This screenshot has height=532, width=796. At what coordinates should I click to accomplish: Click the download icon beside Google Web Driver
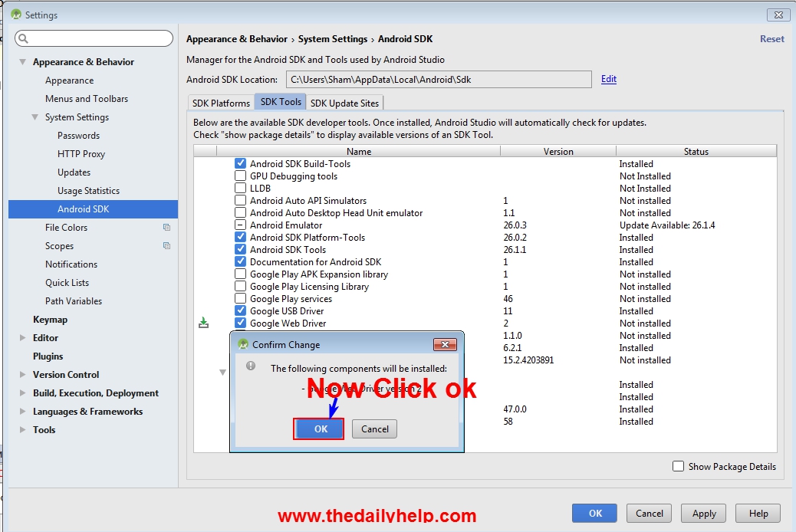tap(203, 323)
